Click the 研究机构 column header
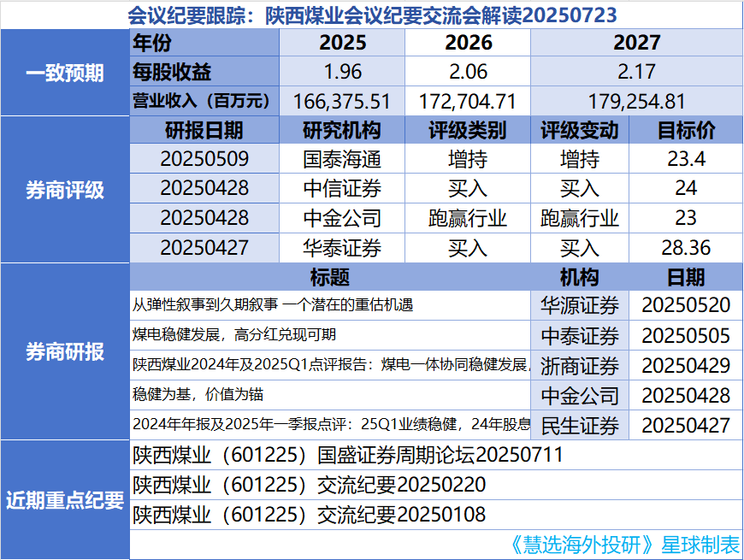 (342, 131)
